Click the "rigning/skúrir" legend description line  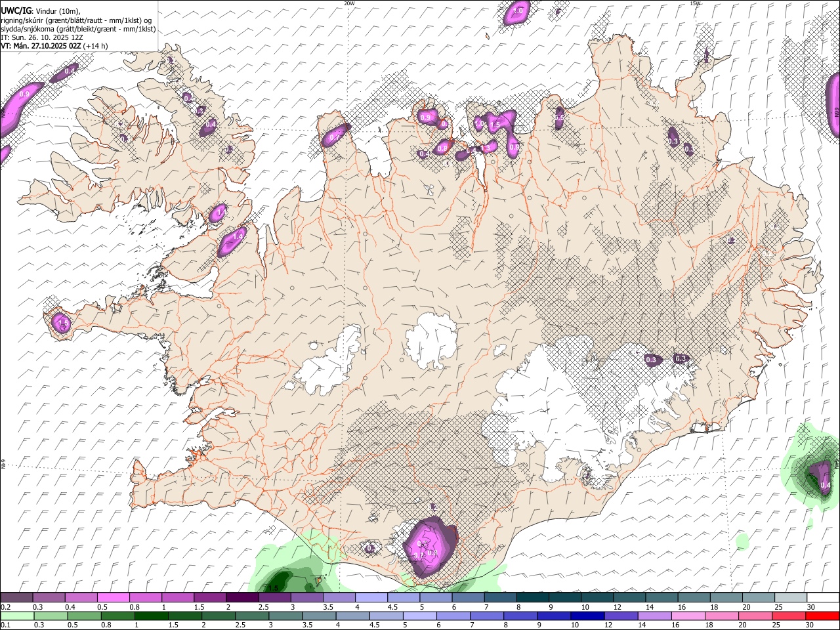coord(75,20)
